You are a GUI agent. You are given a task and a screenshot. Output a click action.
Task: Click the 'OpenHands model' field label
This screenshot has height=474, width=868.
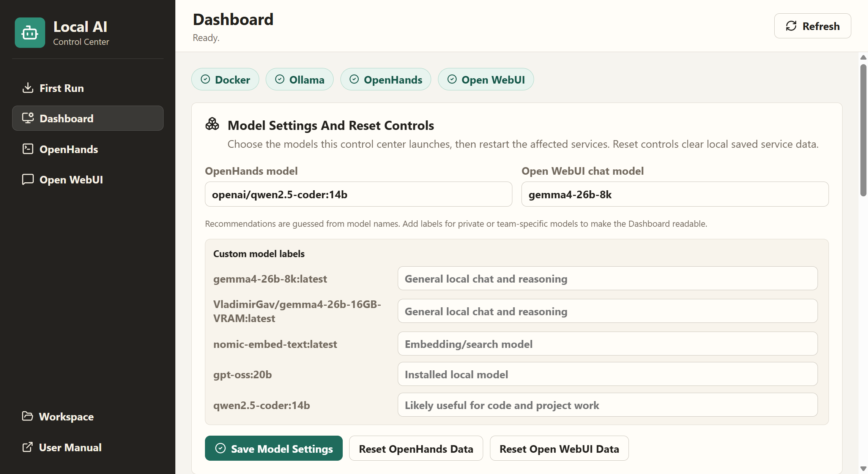pyautogui.click(x=251, y=171)
